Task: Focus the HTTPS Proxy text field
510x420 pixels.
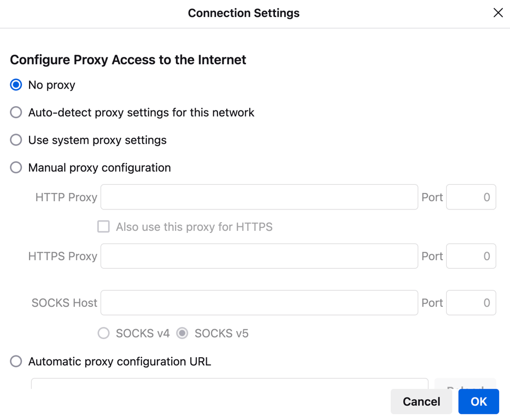Action: pos(259,256)
